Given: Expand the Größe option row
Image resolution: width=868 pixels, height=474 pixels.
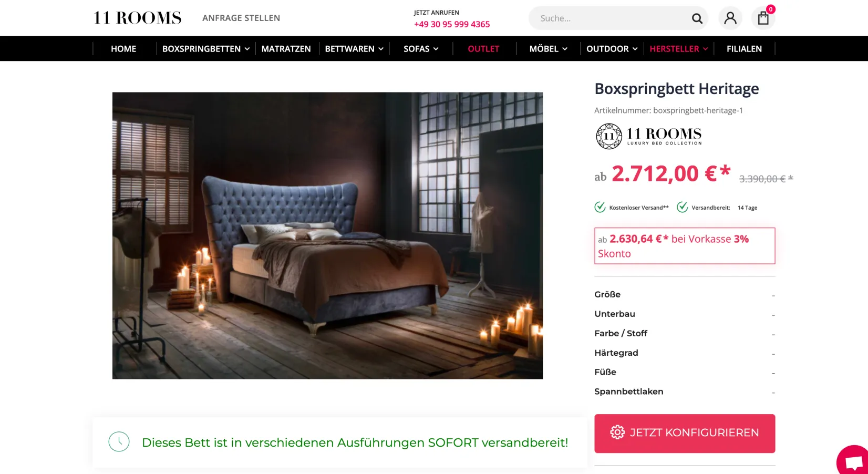Looking at the screenshot, I should [x=685, y=295].
